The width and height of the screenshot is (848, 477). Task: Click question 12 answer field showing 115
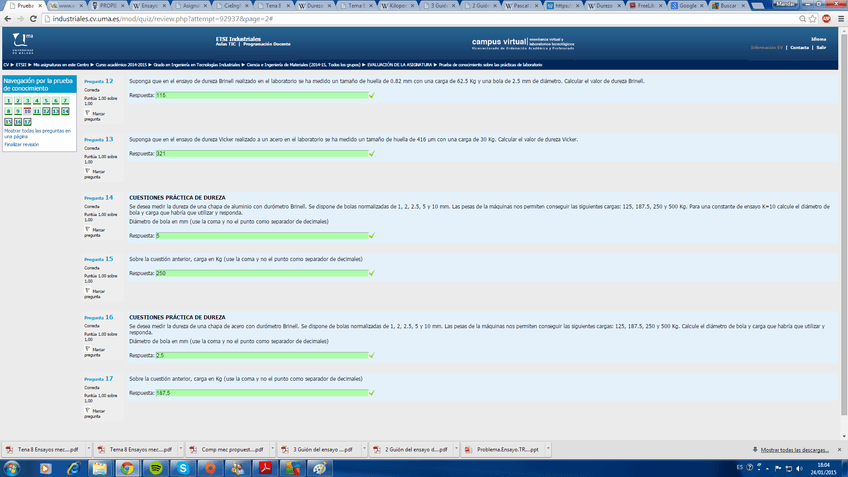(x=262, y=95)
